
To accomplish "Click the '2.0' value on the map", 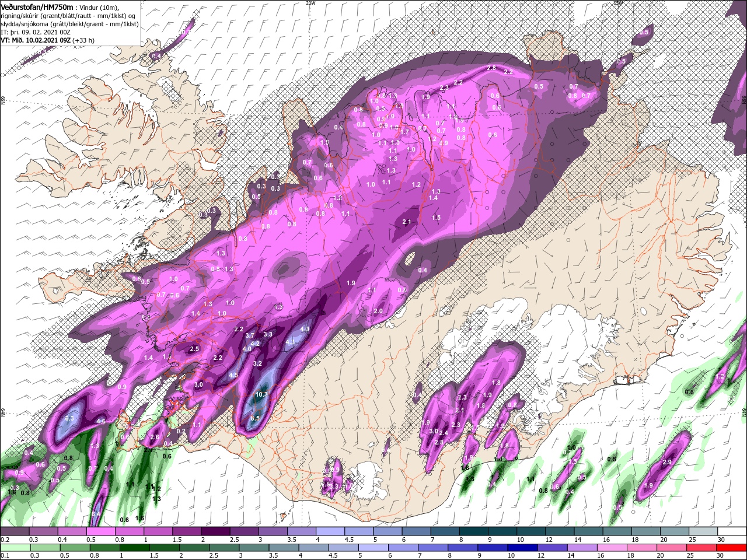I will [378, 311].
